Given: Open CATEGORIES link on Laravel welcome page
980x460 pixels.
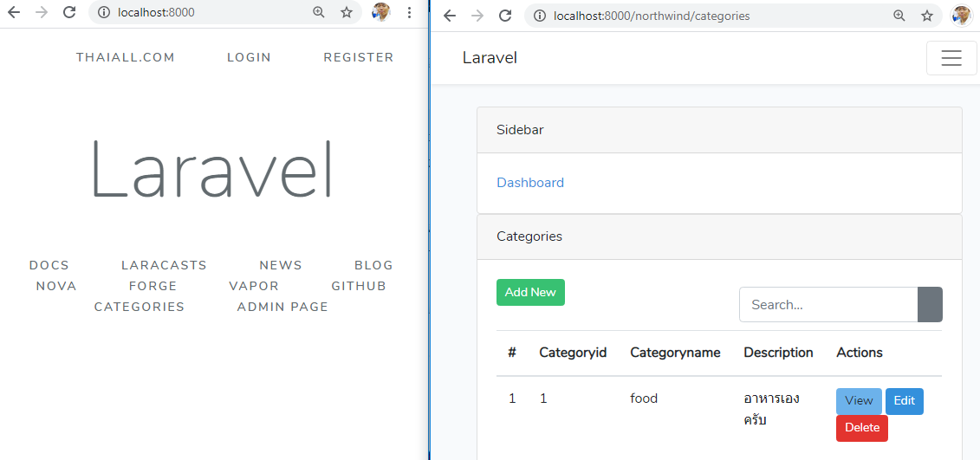Looking at the screenshot, I should 140,307.
